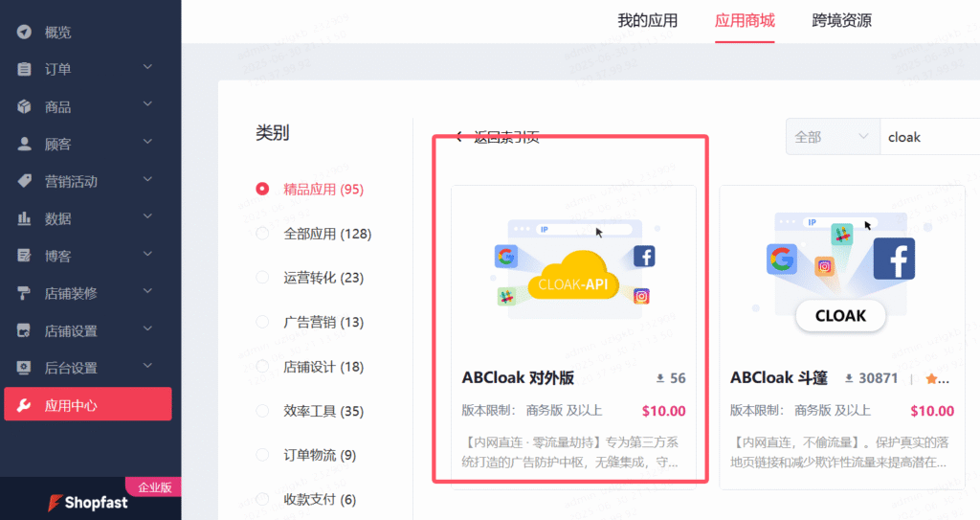Click the backend settings monitor icon
The height and width of the screenshot is (520, 980).
[x=24, y=368]
